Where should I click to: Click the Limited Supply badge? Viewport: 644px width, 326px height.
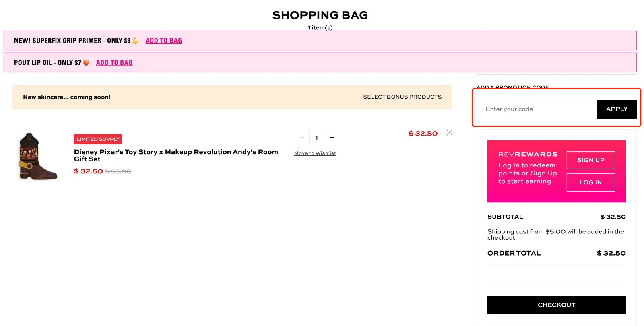(x=97, y=139)
